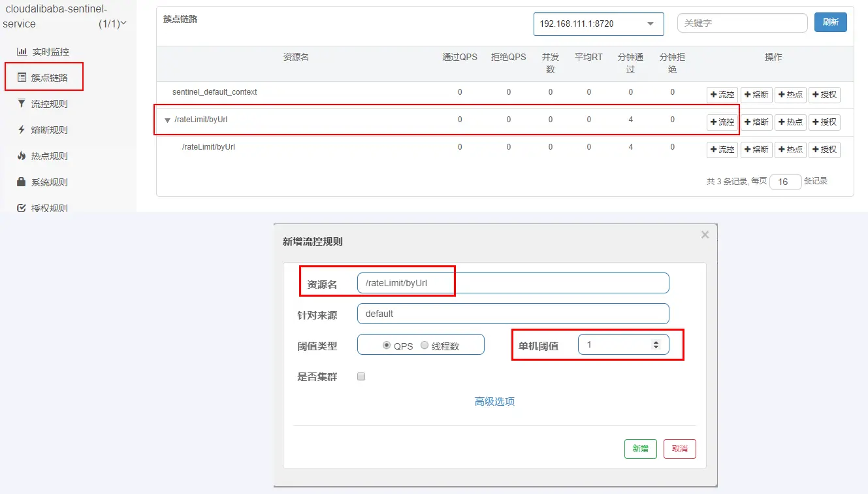Enable the 是否集群 checkbox
The width and height of the screenshot is (868, 494).
[x=361, y=376]
